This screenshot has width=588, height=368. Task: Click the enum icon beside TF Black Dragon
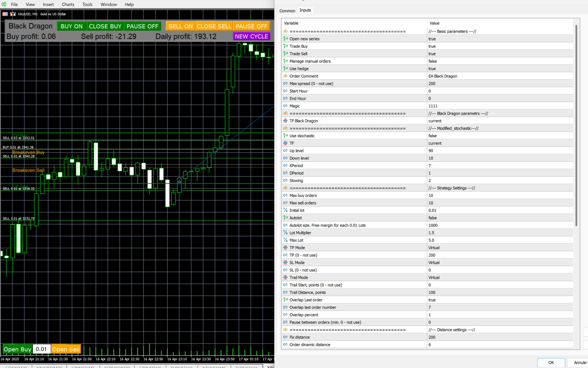(x=286, y=121)
